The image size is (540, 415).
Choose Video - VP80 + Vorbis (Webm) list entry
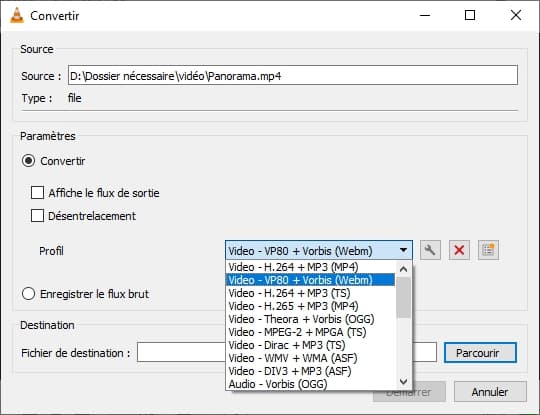pyautogui.click(x=310, y=280)
